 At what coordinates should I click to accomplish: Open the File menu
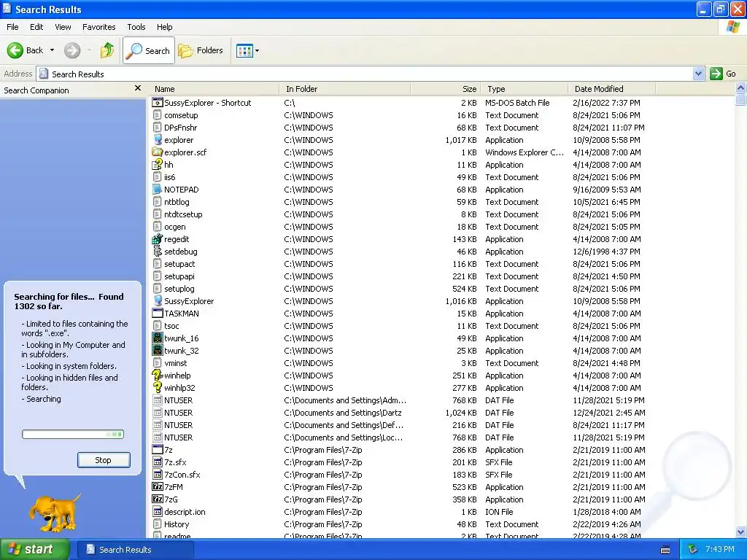coord(12,27)
